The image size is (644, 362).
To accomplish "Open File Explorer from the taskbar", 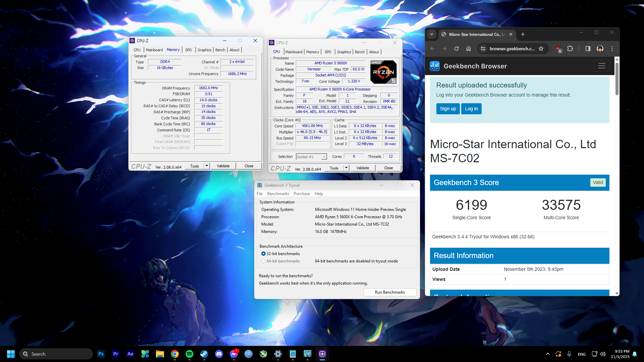I will tap(160, 354).
